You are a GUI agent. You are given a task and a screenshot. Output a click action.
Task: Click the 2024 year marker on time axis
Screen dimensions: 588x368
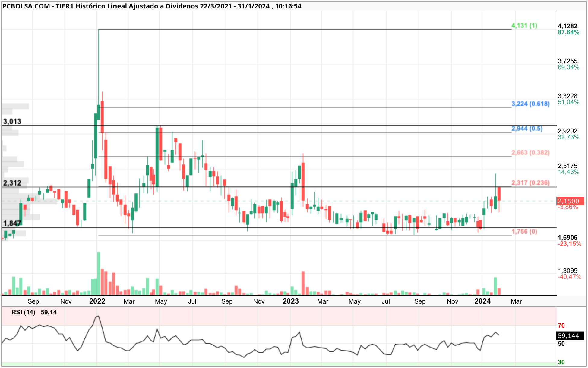coord(482,301)
